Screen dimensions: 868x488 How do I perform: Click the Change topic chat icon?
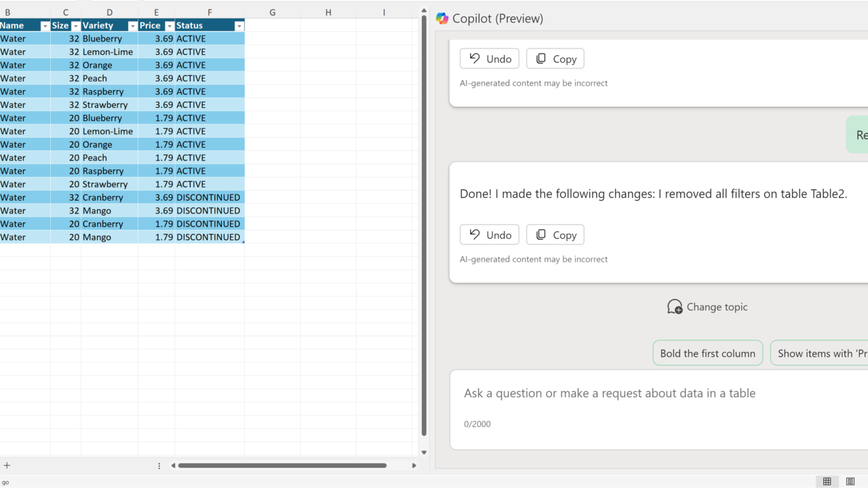coord(675,307)
